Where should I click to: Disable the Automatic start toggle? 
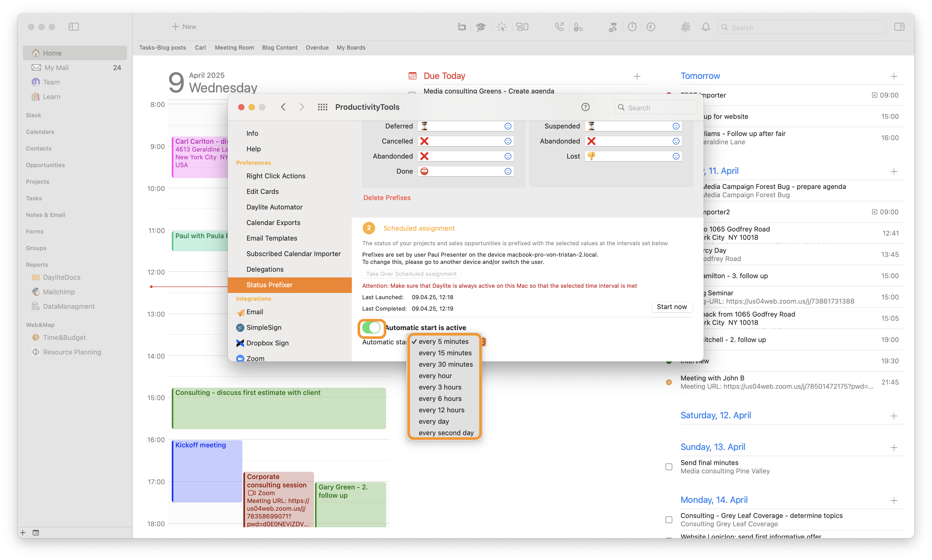(371, 327)
